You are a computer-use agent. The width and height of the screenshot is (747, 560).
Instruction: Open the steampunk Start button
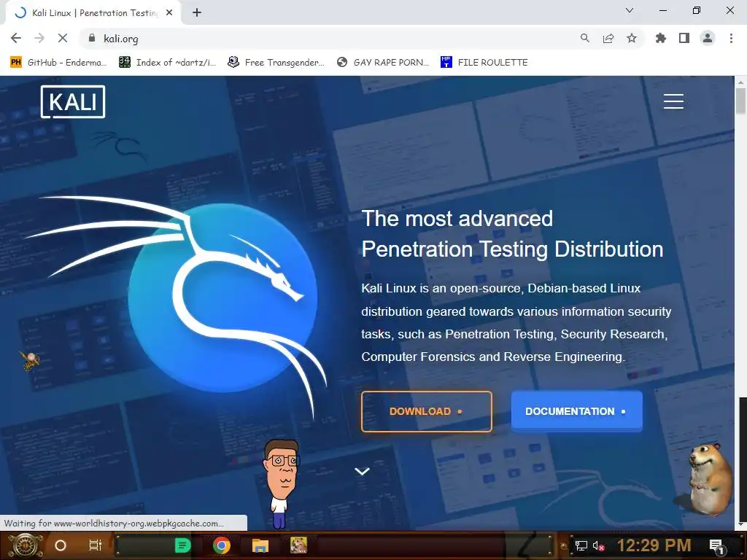26,545
